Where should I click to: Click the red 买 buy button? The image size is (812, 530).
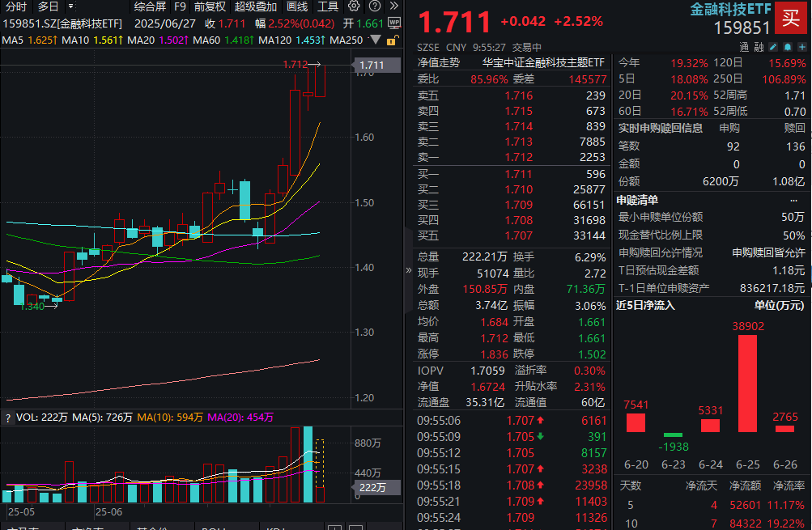[x=791, y=18]
